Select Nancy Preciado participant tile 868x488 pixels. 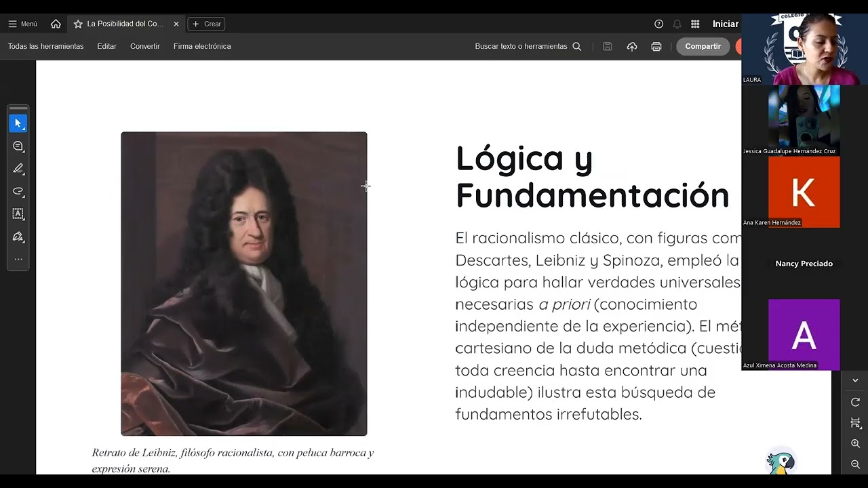coord(804,264)
